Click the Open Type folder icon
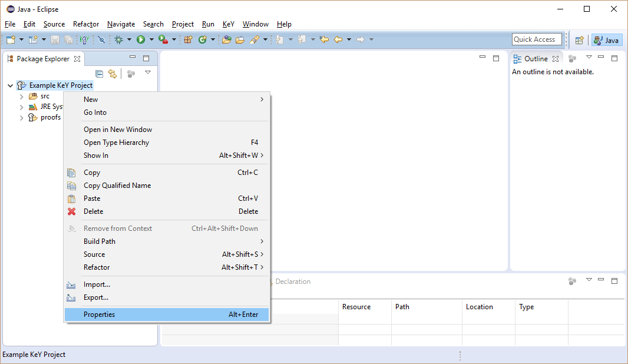Viewport: 628px width, 364px height. click(x=226, y=39)
